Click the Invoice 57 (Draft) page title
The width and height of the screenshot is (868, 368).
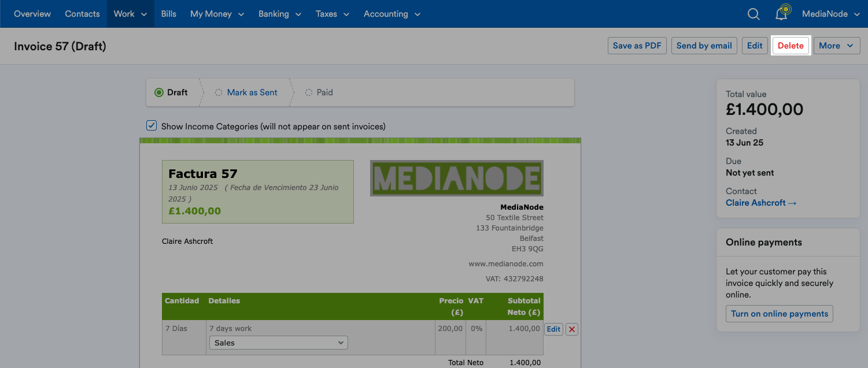tap(60, 46)
